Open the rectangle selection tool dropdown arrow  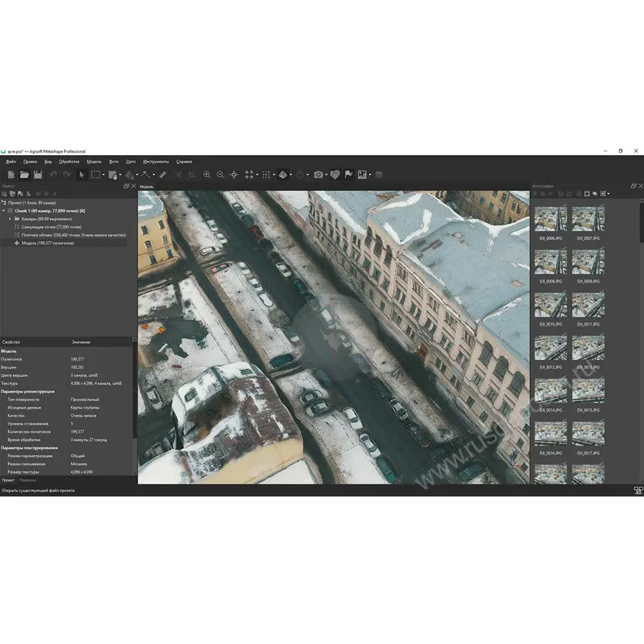click(102, 175)
